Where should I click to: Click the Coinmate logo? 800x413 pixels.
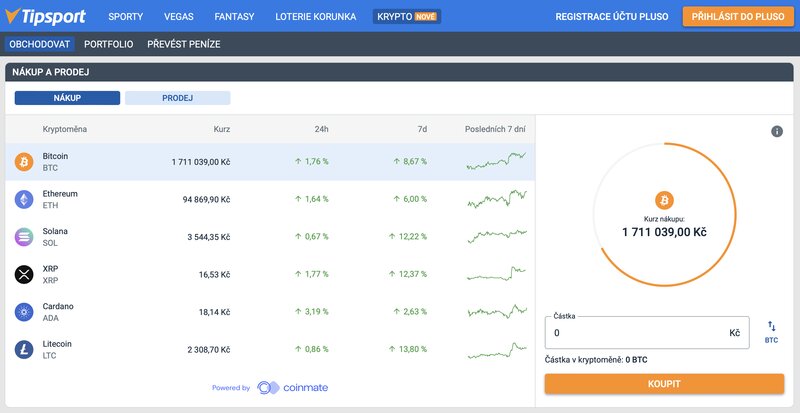point(292,387)
